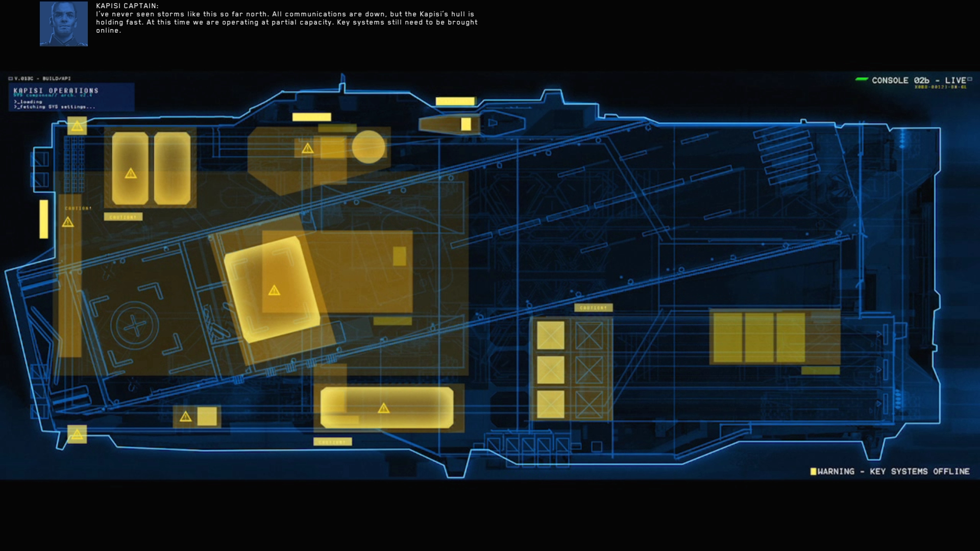Select top-right crossed-out crate in cargo grid
980x551 pixels.
point(589,335)
